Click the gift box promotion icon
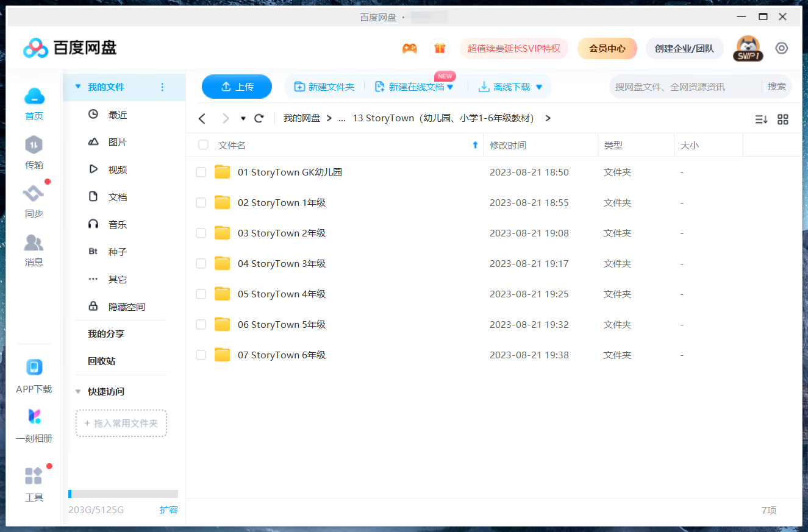808x532 pixels. coord(440,48)
